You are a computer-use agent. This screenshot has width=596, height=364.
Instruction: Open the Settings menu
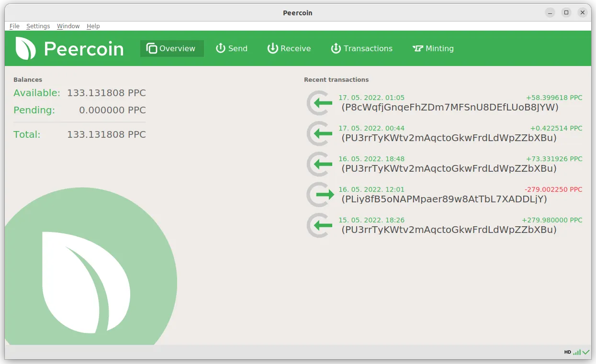(38, 26)
